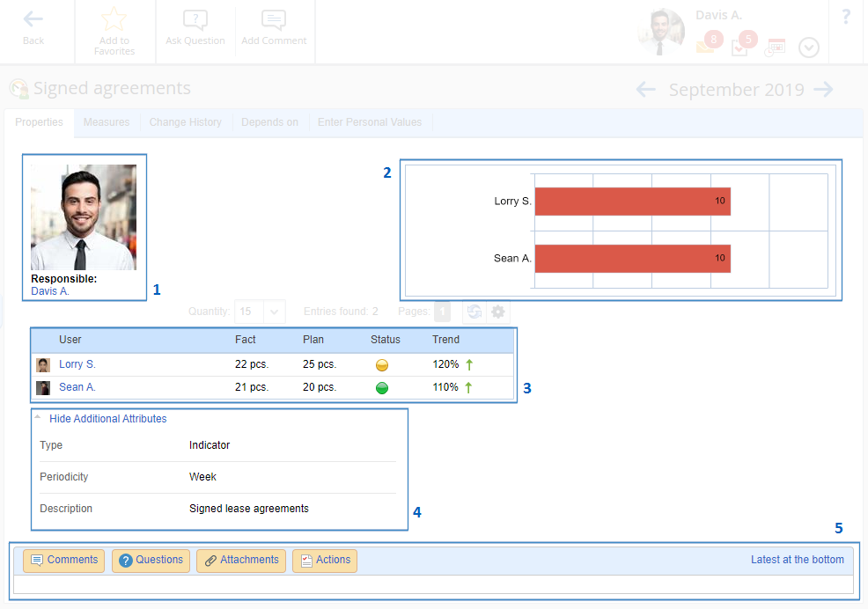Expand the user menu circle chevron
Image resolution: width=868 pixels, height=609 pixels.
coord(809,48)
